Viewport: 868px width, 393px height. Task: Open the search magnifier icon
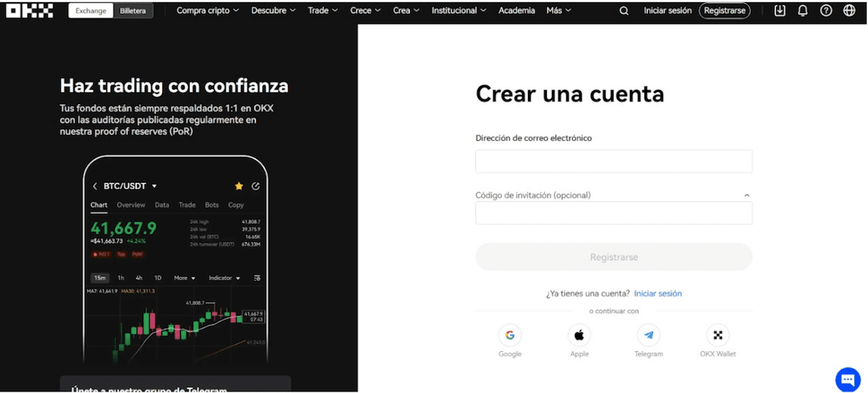tap(624, 11)
